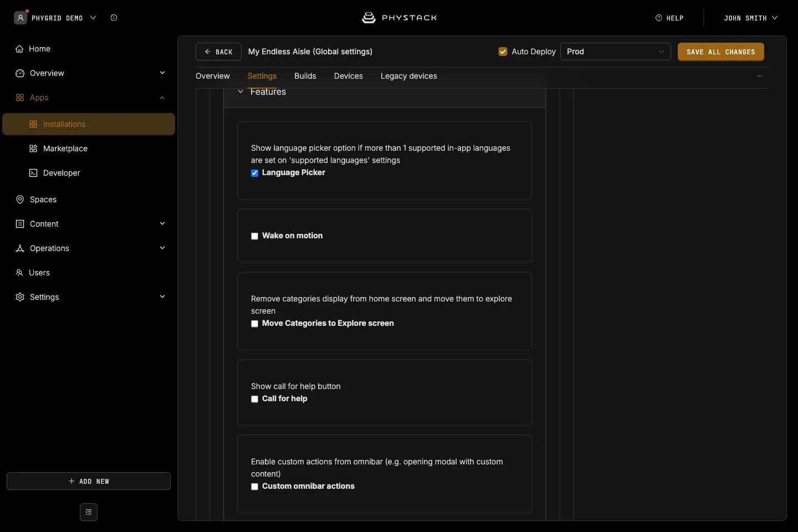798x532 pixels.
Task: Uncheck the Language Picker checkbox
Action: [255, 173]
